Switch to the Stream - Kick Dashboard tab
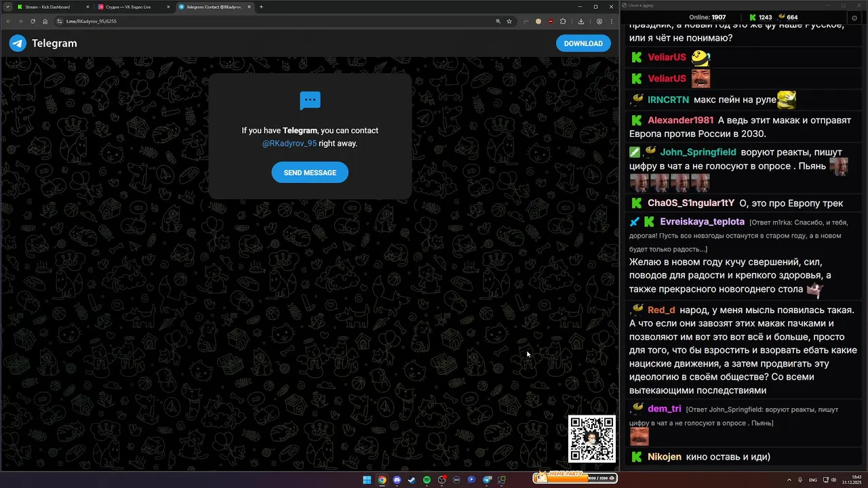 pos(53,7)
